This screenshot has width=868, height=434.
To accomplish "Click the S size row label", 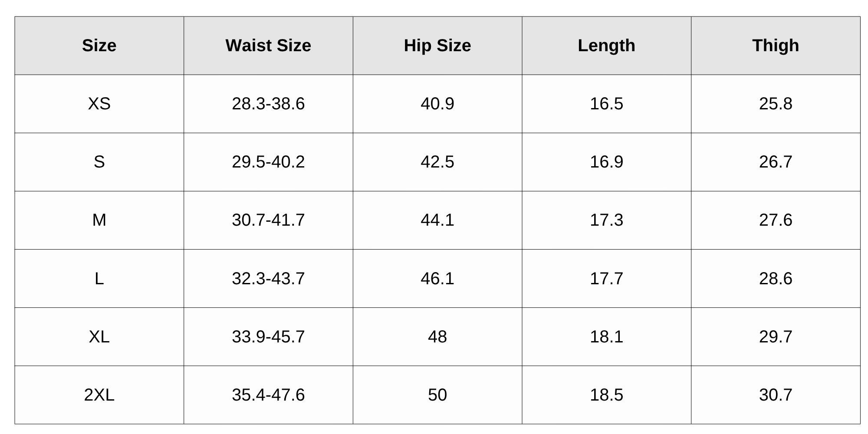I will (x=99, y=162).
